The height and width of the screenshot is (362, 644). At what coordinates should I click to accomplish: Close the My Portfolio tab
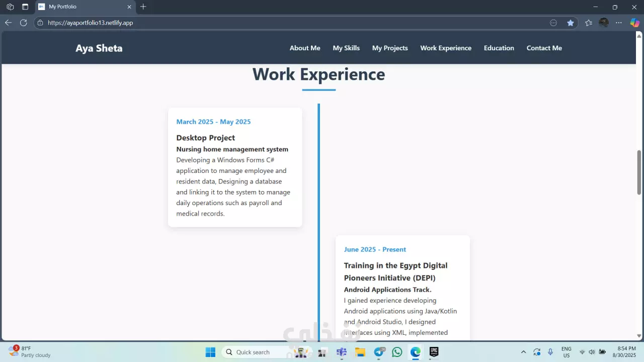pos(129,7)
